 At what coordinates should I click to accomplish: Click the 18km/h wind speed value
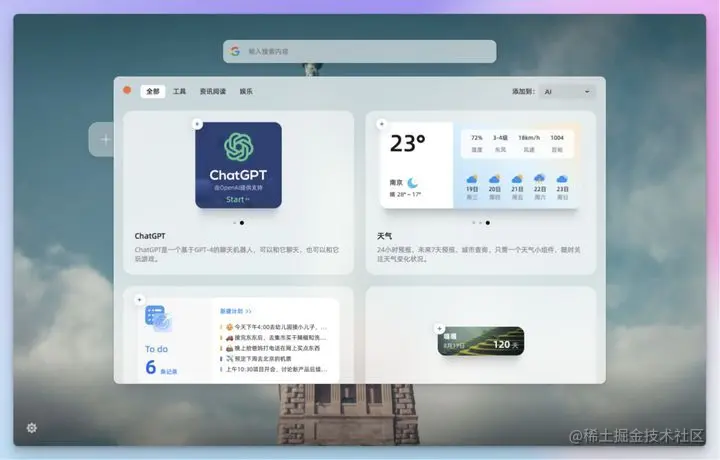click(529, 138)
